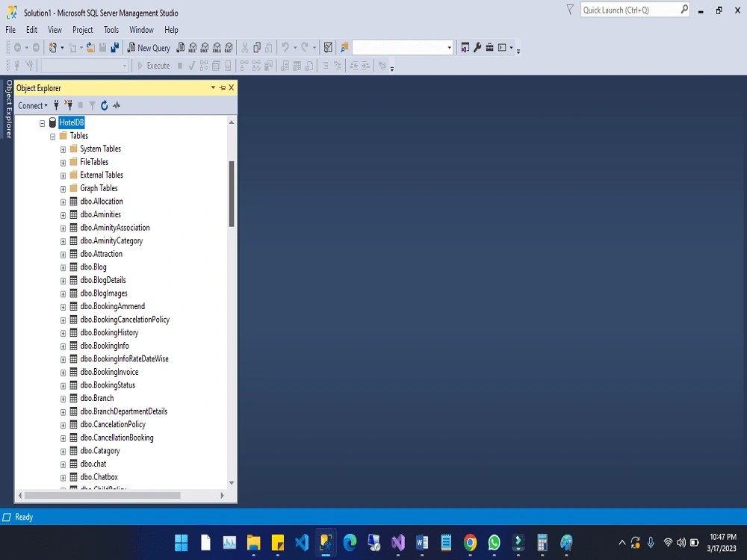747x560 pixels.
Task: Click the Database Engine Query icon
Action: 181,48
